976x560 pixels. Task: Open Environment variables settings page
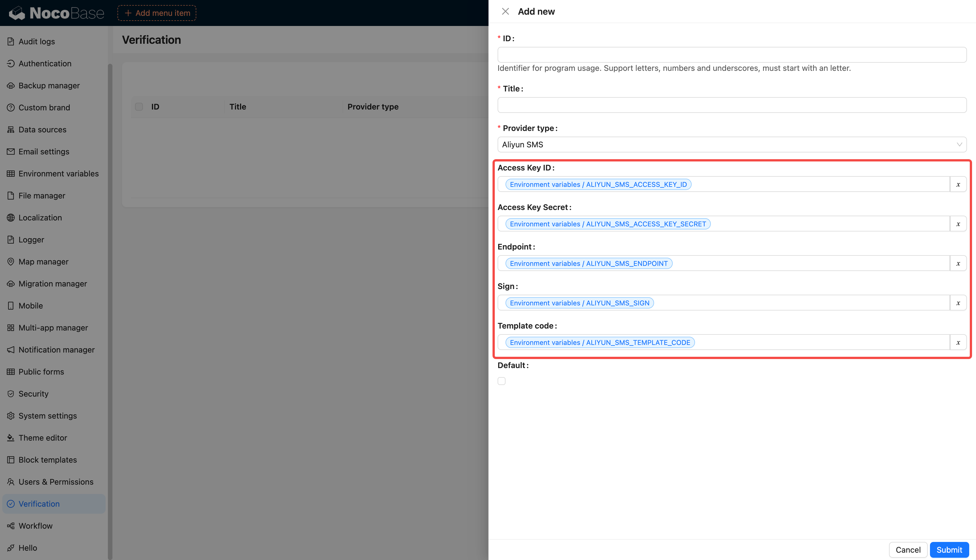(x=58, y=174)
